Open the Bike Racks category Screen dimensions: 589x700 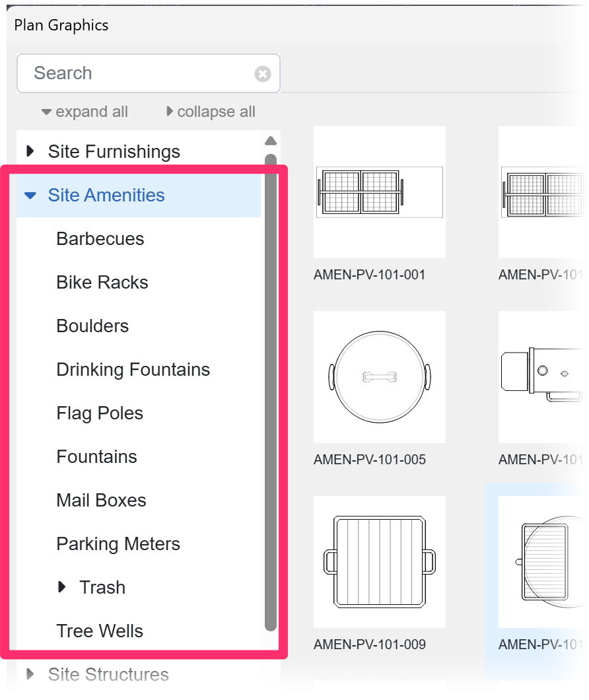tap(100, 283)
